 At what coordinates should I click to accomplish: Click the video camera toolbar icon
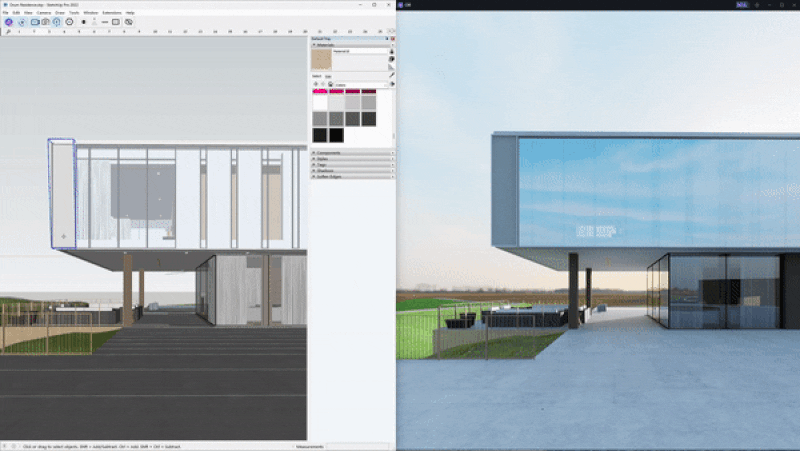35,22
